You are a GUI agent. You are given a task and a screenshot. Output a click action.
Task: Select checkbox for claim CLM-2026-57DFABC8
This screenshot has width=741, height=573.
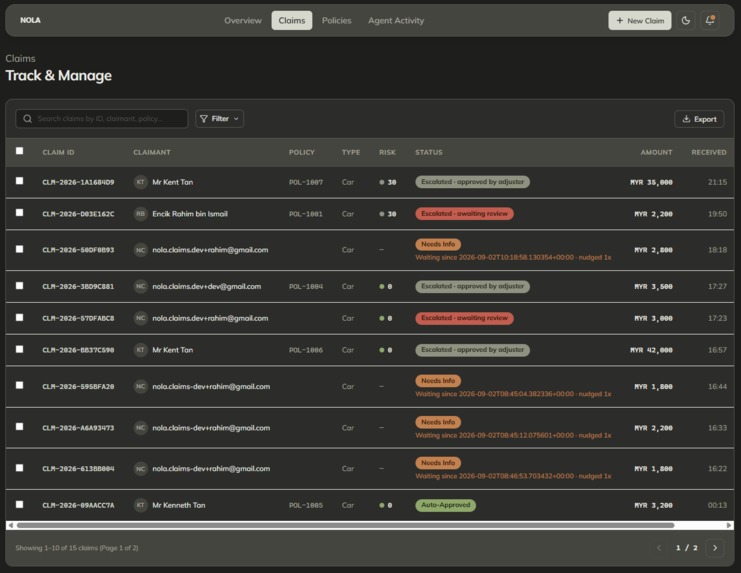pyautogui.click(x=19, y=317)
